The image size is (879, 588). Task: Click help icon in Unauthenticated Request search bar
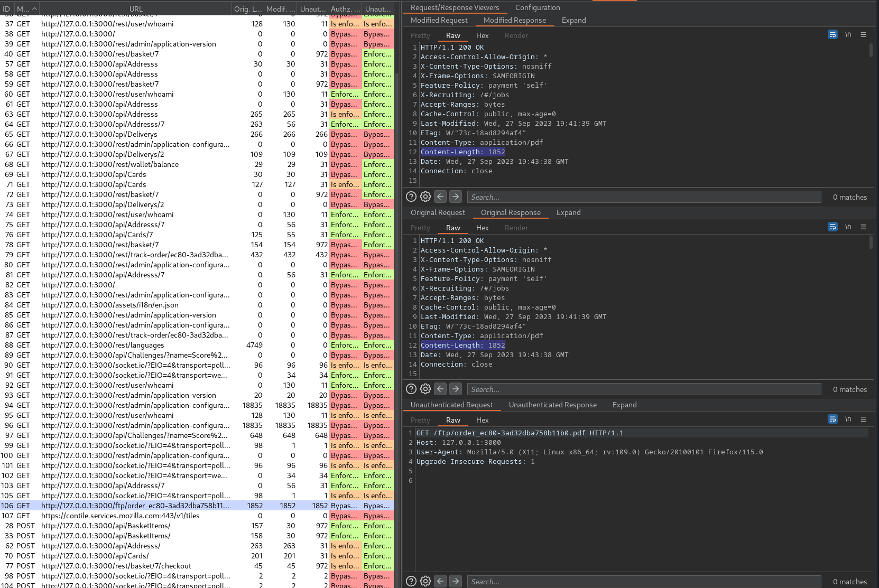pos(411,581)
